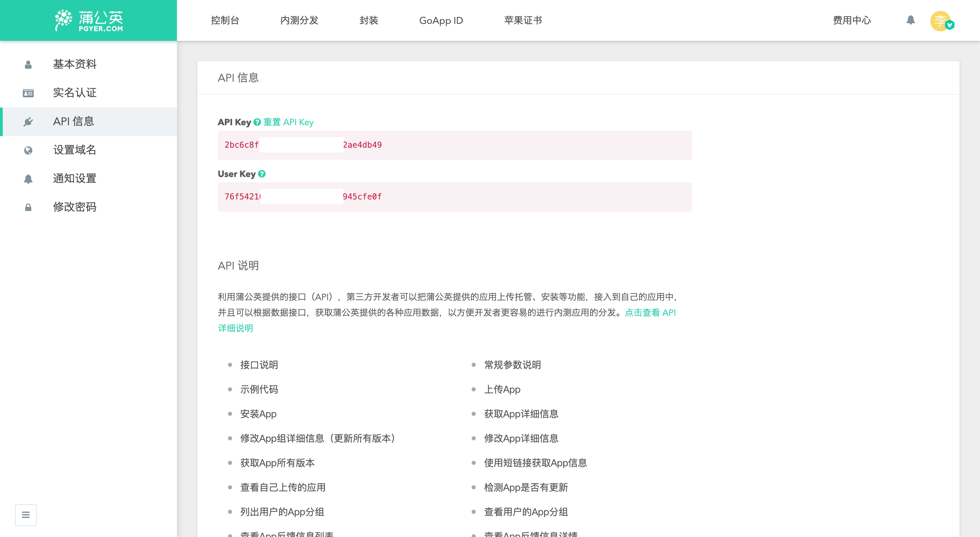
Task: Click the User Key value field
Action: 455,197
